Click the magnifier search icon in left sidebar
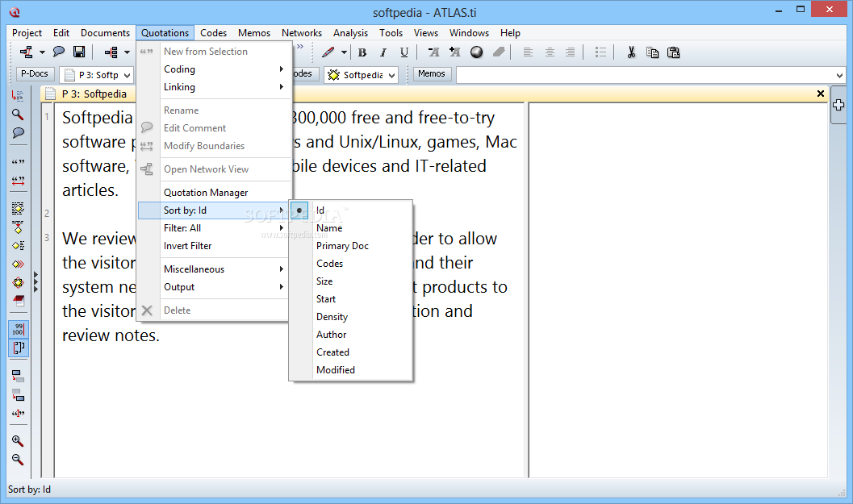 coord(18,115)
